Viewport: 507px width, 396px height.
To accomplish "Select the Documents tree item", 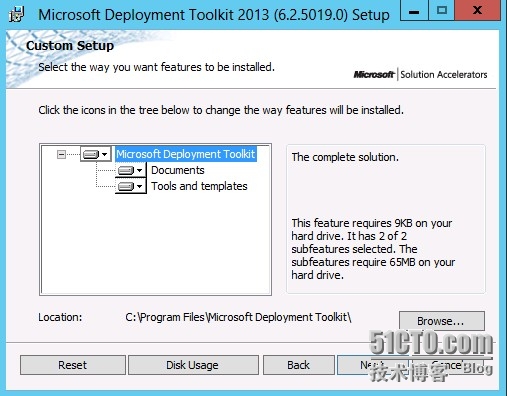I will point(178,170).
